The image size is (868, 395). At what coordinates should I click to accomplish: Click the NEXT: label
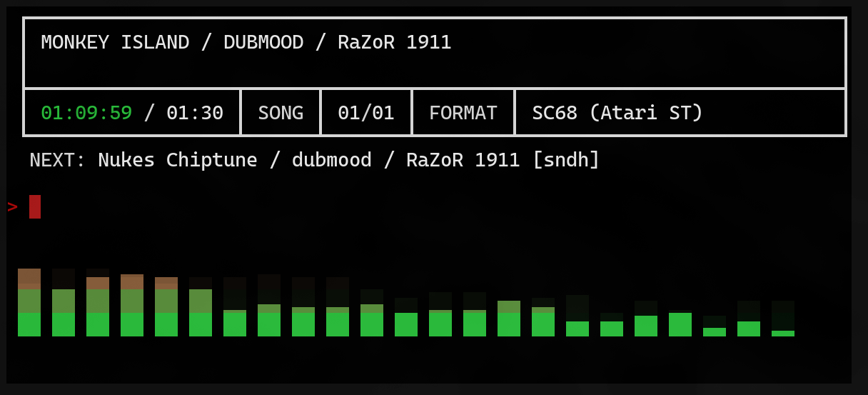(57, 160)
